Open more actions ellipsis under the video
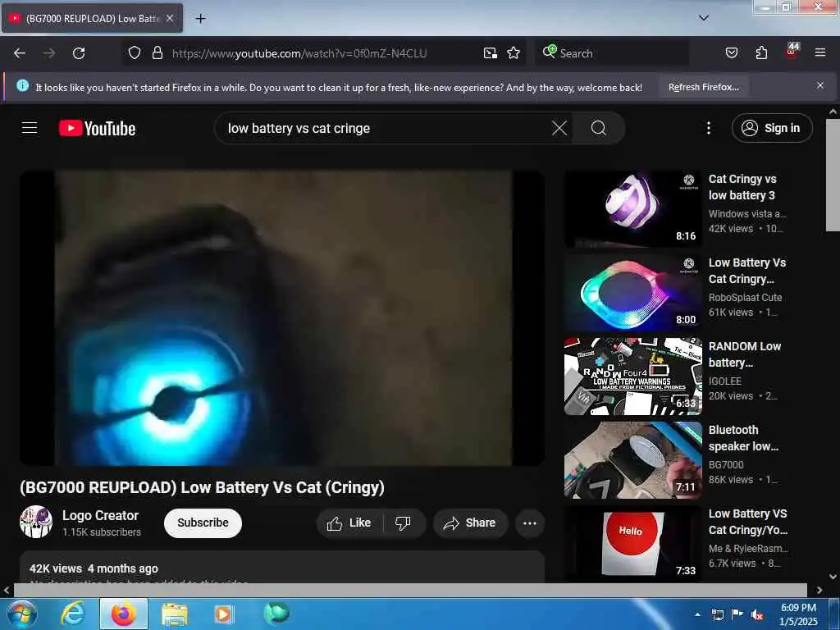The height and width of the screenshot is (630, 840). pyautogui.click(x=529, y=523)
